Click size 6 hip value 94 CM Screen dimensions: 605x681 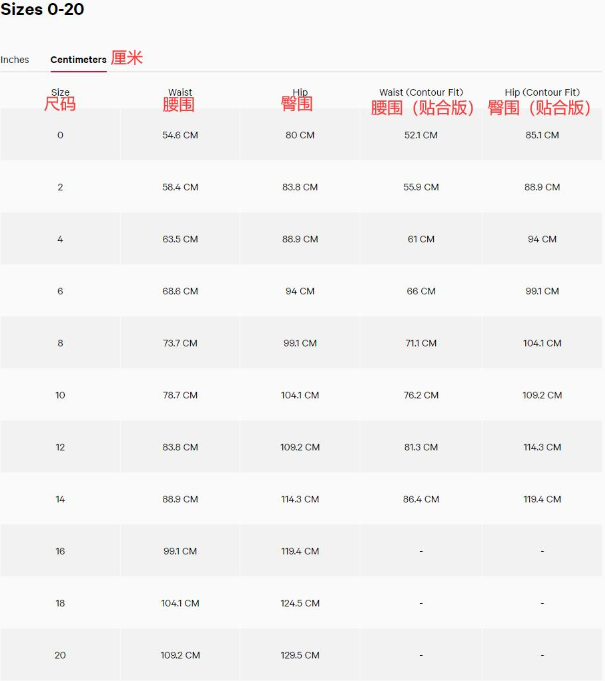point(300,291)
